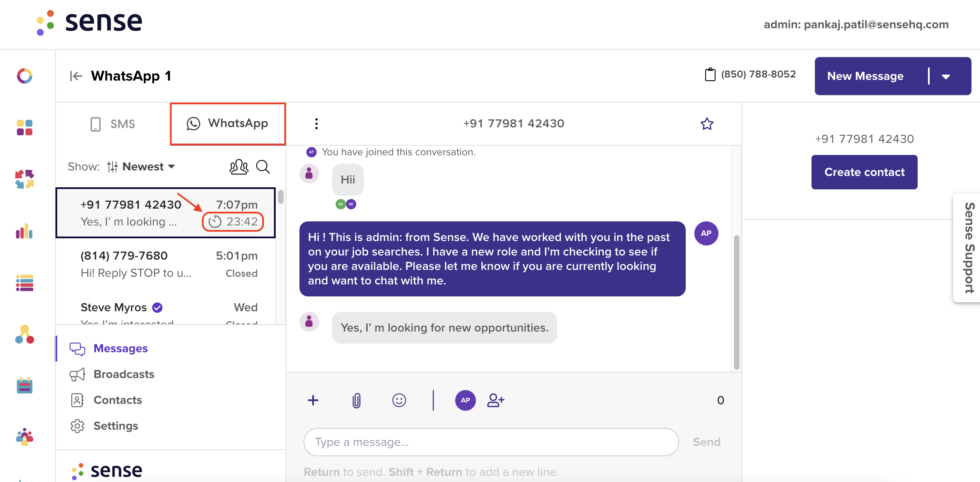The height and width of the screenshot is (482, 980).
Task: Open the crossing arrows sidebar icon
Action: click(24, 179)
